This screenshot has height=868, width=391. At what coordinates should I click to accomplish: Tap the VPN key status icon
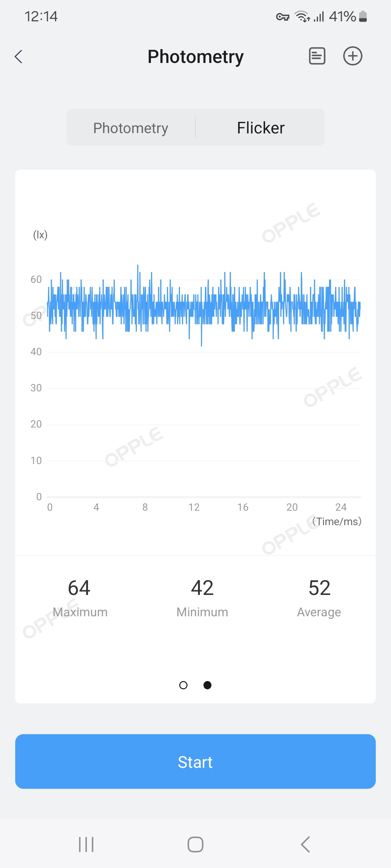click(282, 17)
